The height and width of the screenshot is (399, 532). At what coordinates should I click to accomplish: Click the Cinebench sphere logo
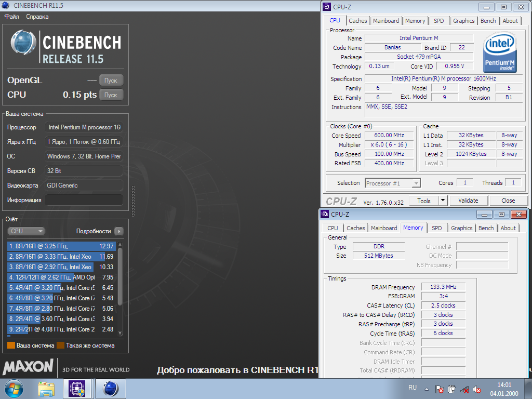pos(23,42)
